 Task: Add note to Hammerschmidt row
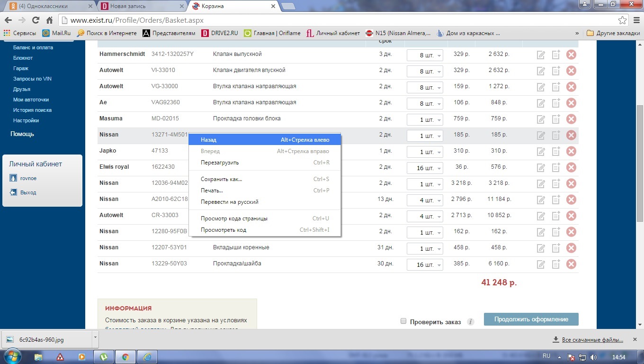pos(556,55)
